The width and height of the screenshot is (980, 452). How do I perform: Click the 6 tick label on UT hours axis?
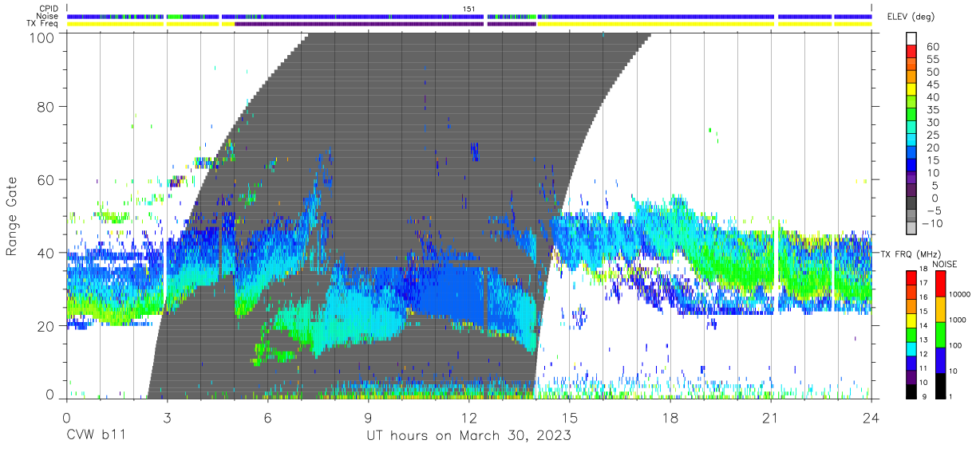(267, 417)
